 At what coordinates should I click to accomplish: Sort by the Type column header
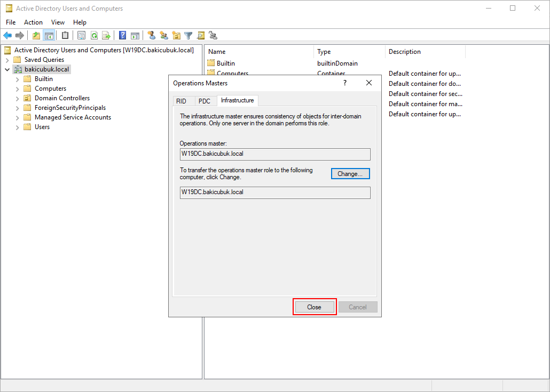click(349, 52)
